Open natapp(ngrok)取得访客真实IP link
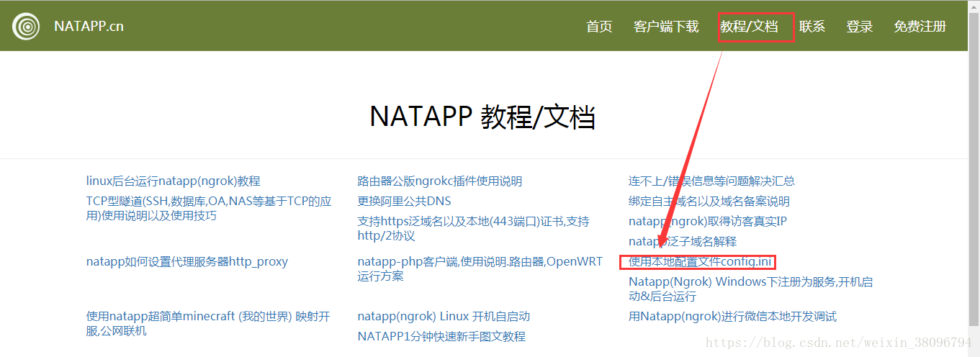Image resolution: width=980 pixels, height=357 pixels. 708,222
